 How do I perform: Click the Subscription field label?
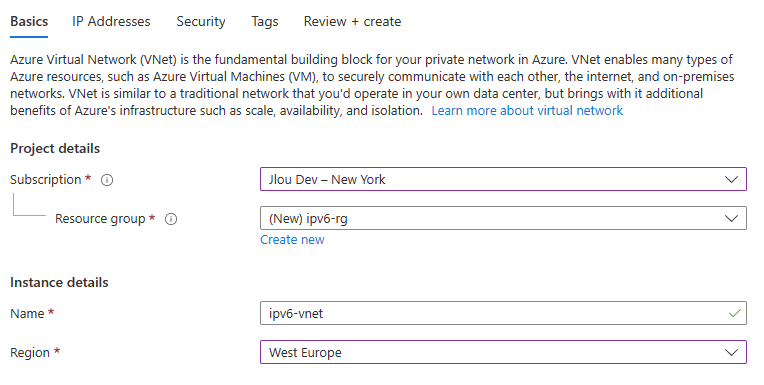point(46,179)
